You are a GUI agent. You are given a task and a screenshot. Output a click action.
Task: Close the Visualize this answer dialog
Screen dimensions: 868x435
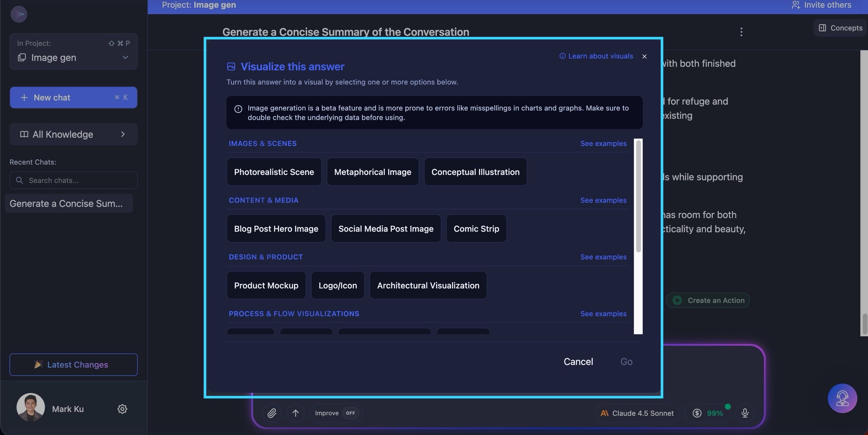(644, 56)
